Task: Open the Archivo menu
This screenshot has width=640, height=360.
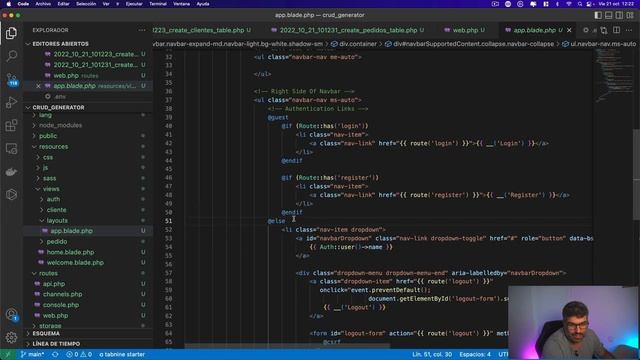Action: (43, 4)
